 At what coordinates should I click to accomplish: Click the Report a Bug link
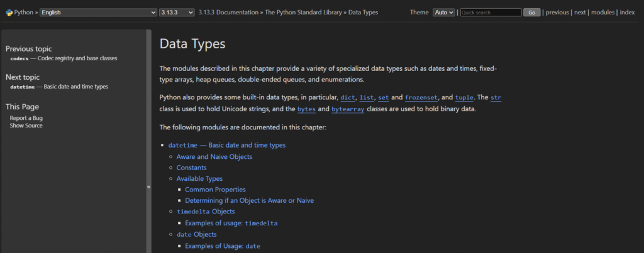coord(26,118)
